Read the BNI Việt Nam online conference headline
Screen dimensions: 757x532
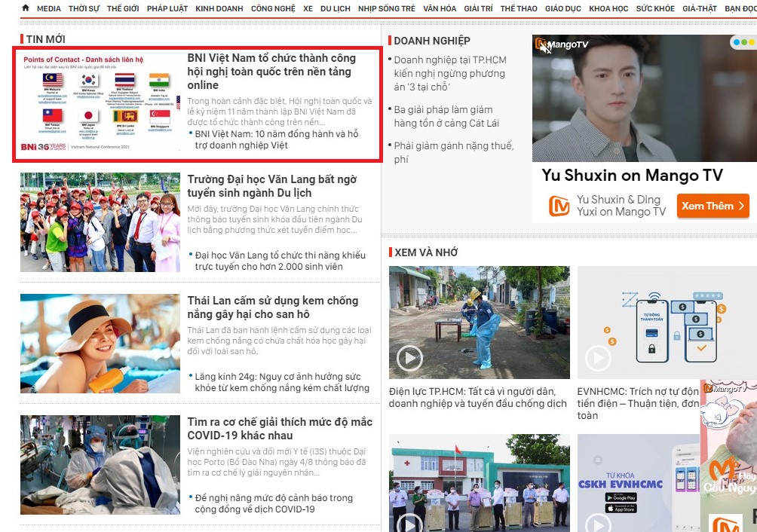tap(271, 72)
